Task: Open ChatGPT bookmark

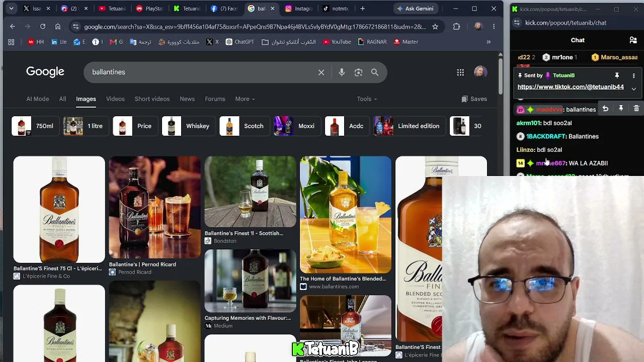Action: pyautogui.click(x=239, y=42)
